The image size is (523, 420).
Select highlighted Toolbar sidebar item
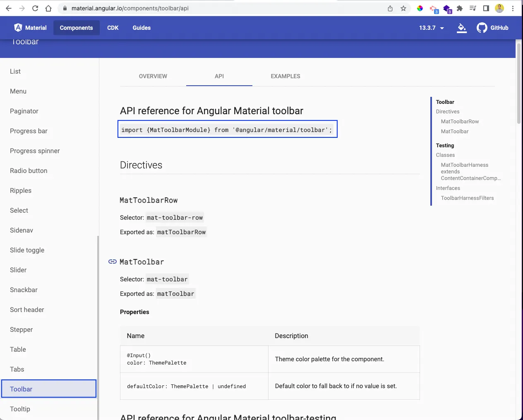click(x=49, y=389)
